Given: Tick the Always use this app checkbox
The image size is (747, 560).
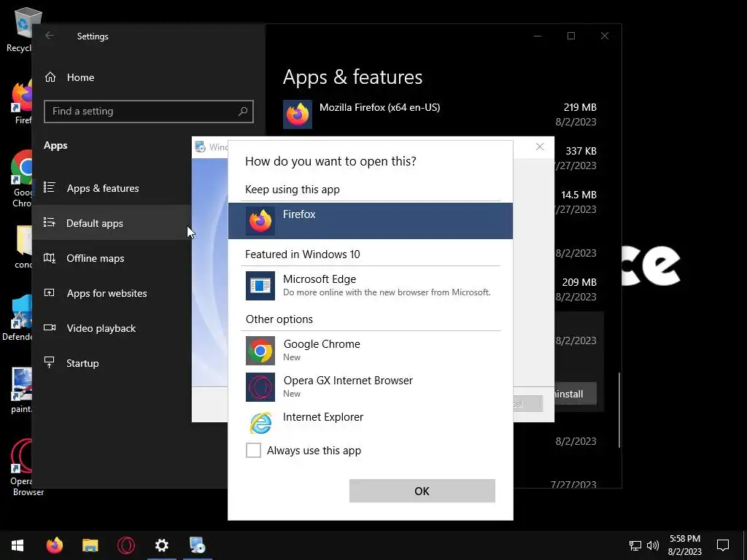Looking at the screenshot, I should coord(253,450).
